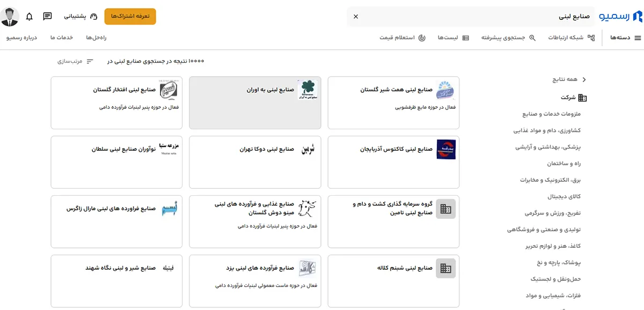The width and height of the screenshot is (644, 310).
Task: Filter by کاغذ، هنر و لوازم تحریر
Action: coord(552,246)
